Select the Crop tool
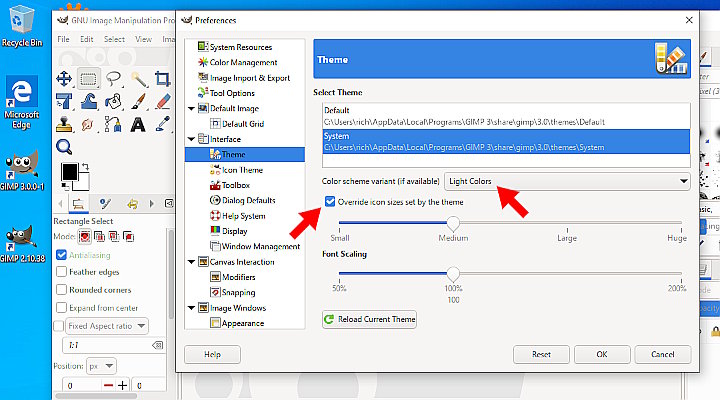This screenshot has height=400, width=720. (x=162, y=79)
